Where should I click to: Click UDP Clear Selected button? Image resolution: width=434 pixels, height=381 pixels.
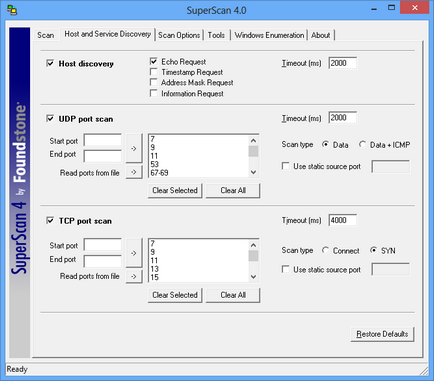point(175,190)
